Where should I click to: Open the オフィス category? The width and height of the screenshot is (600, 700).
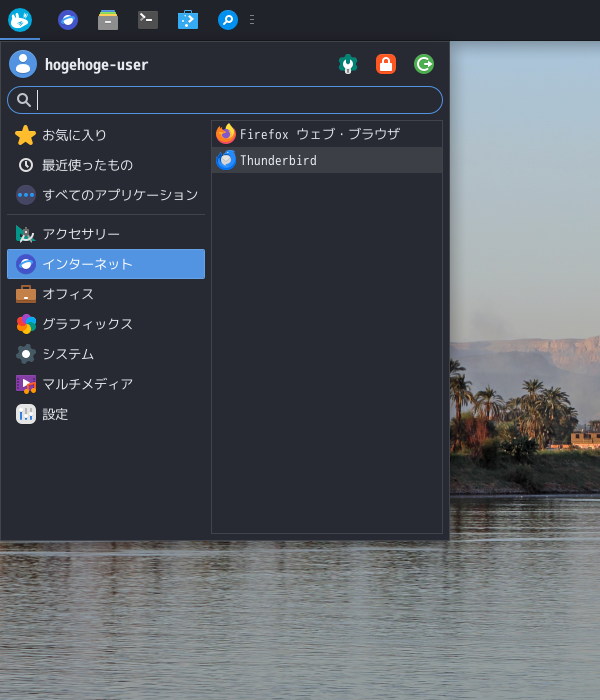click(106, 294)
